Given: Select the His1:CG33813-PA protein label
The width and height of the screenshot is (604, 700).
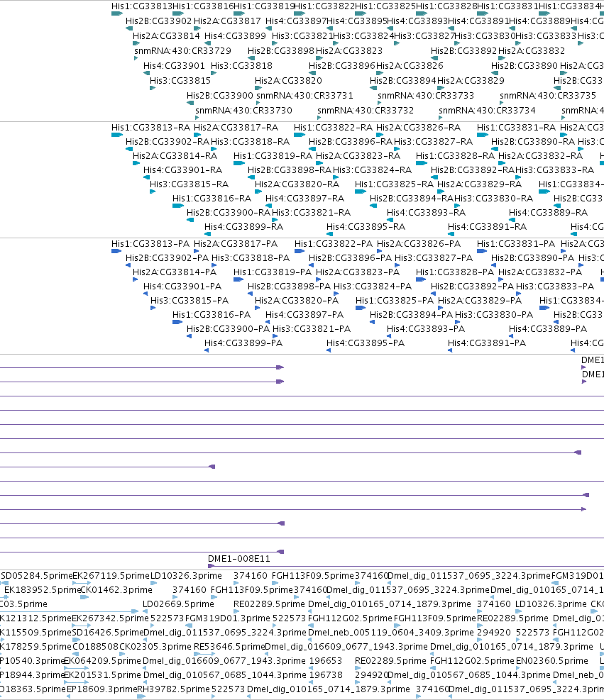Looking at the screenshot, I should pyautogui.click(x=150, y=244).
